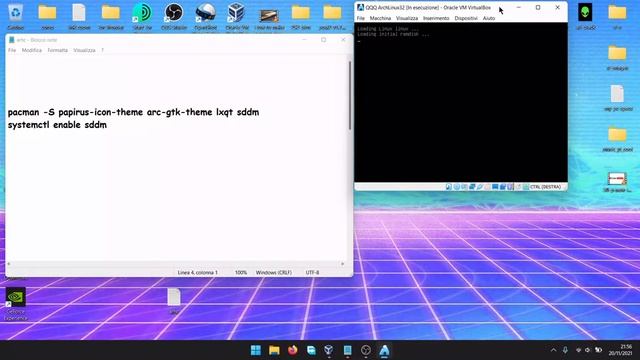Screen dimensions: 640x360
Task: Click the 100% zoom indicator in Notepad status bar
Action: coord(241,272)
